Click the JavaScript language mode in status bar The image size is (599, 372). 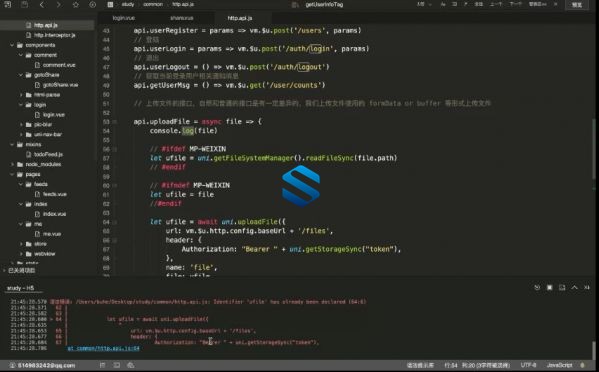click(x=559, y=365)
